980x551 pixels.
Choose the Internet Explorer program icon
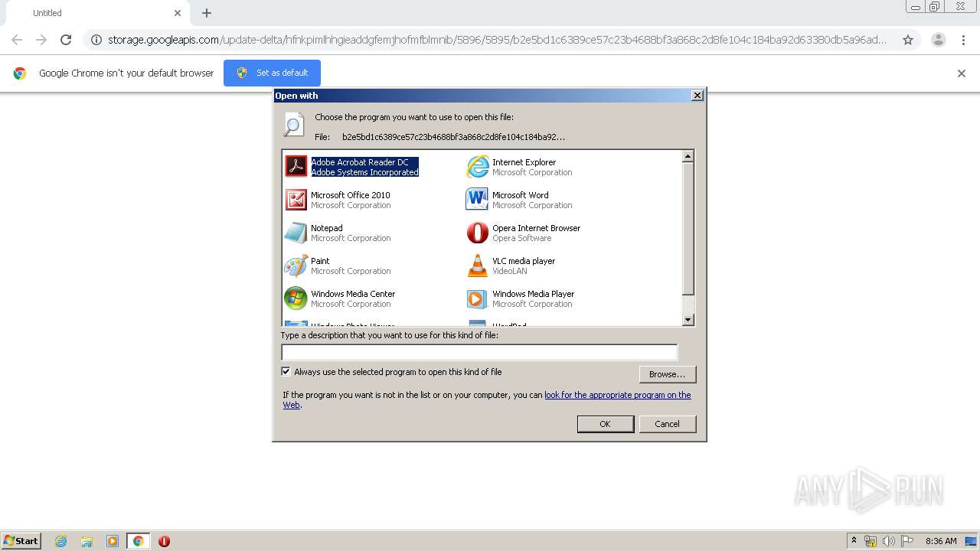[x=477, y=167]
